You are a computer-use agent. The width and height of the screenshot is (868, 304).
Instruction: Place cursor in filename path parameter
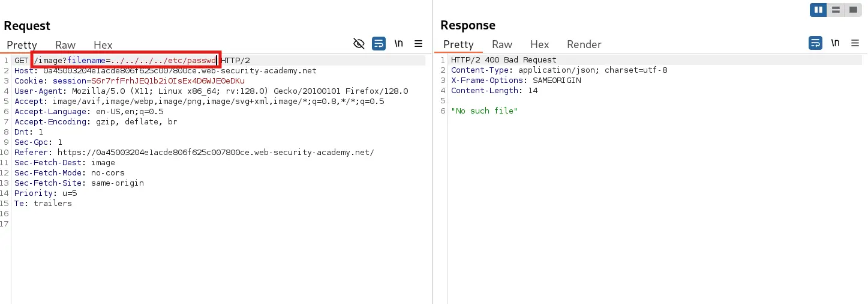[x=163, y=61]
